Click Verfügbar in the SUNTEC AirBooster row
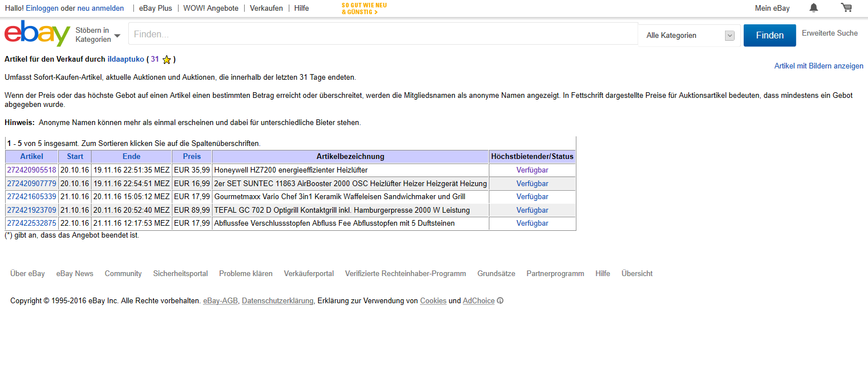This screenshot has width=868, height=370. tap(532, 183)
